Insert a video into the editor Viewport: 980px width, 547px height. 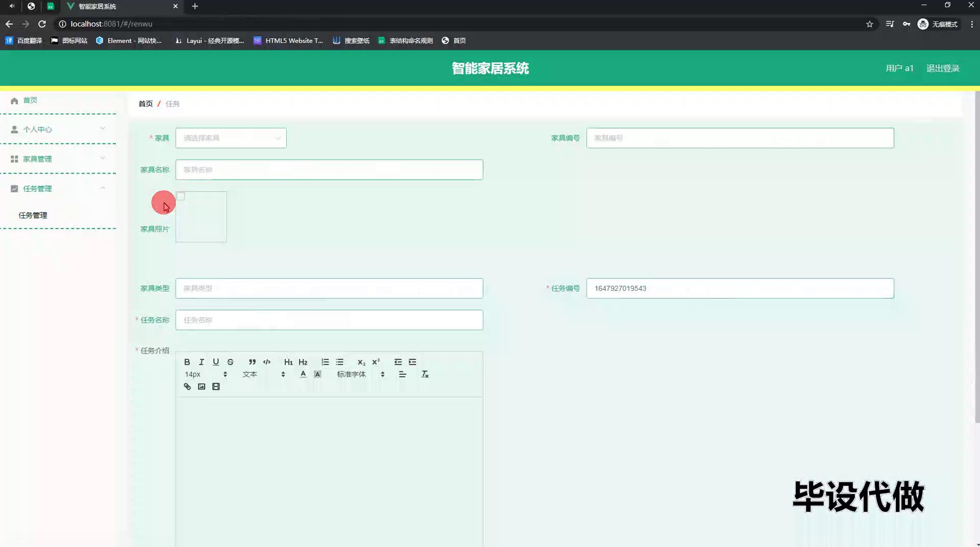click(x=216, y=387)
